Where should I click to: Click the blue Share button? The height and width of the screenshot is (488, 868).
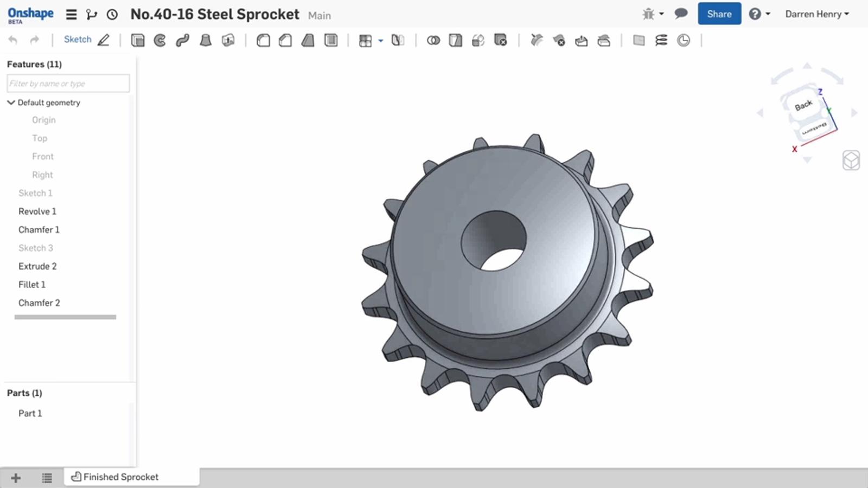click(719, 14)
